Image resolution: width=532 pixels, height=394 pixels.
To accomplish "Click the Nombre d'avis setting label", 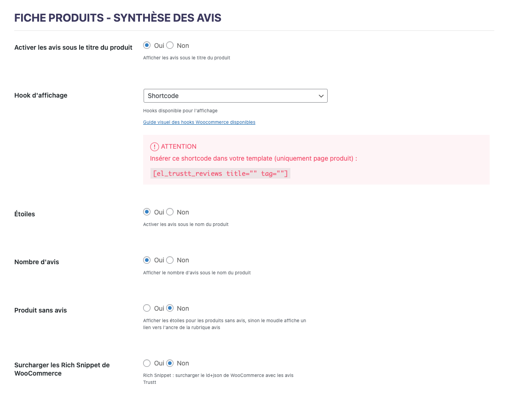I will pyautogui.click(x=37, y=262).
